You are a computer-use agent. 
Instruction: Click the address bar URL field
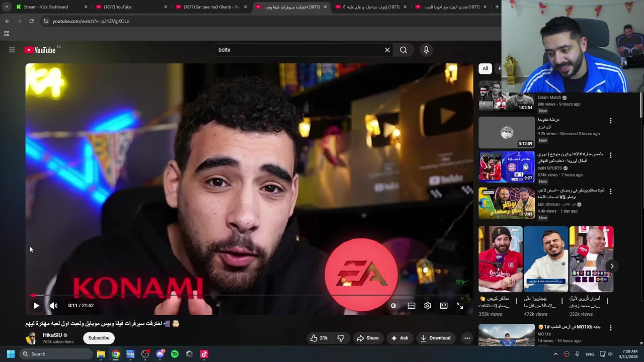click(272, 21)
